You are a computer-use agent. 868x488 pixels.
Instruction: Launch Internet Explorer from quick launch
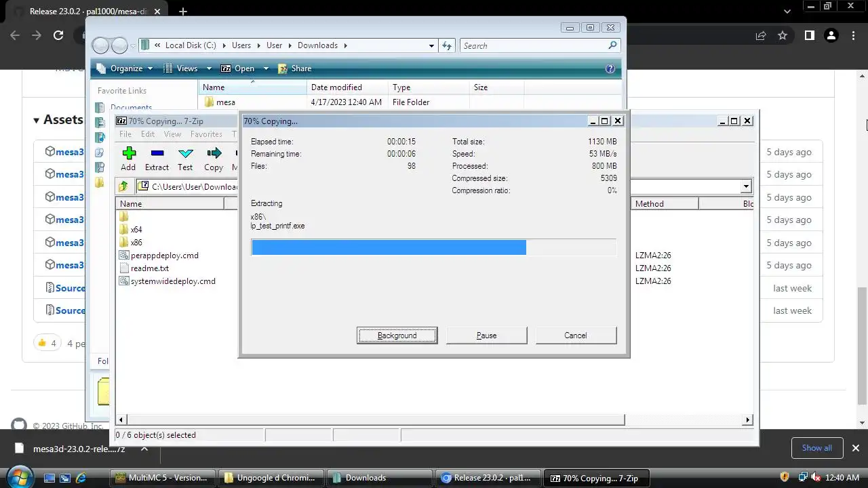(x=81, y=478)
